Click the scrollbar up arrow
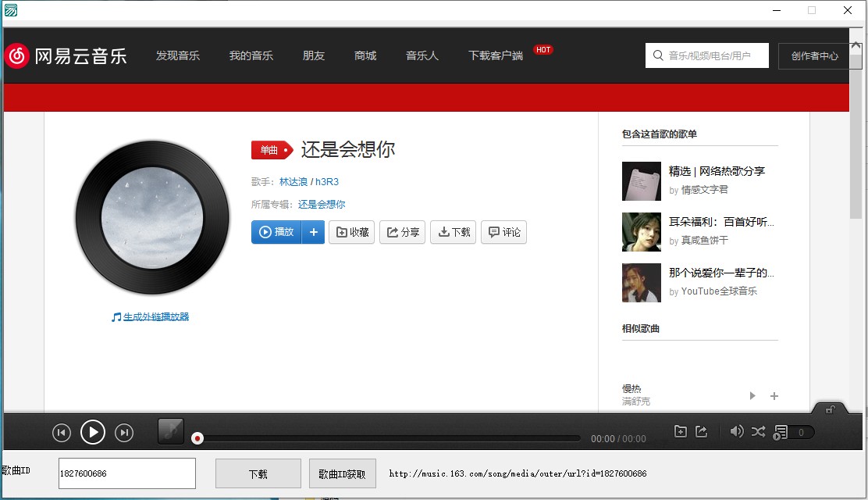Screen dimensions: 868x500 coord(856,45)
